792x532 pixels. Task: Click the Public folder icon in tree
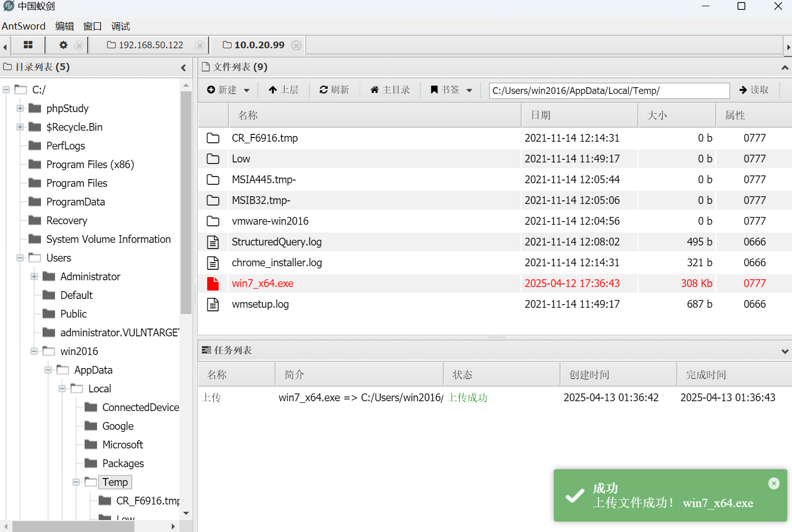49,313
